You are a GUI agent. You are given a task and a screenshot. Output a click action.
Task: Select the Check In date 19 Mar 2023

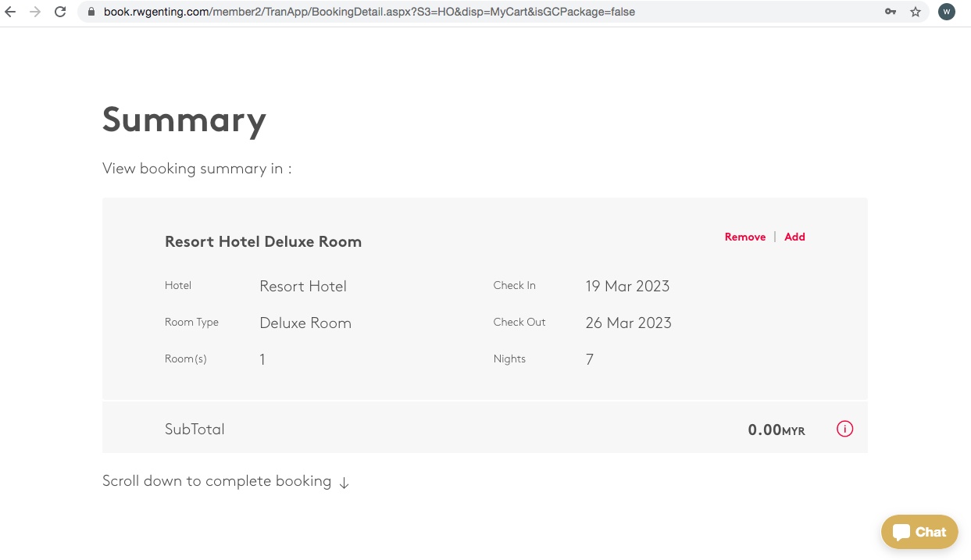[x=627, y=286]
